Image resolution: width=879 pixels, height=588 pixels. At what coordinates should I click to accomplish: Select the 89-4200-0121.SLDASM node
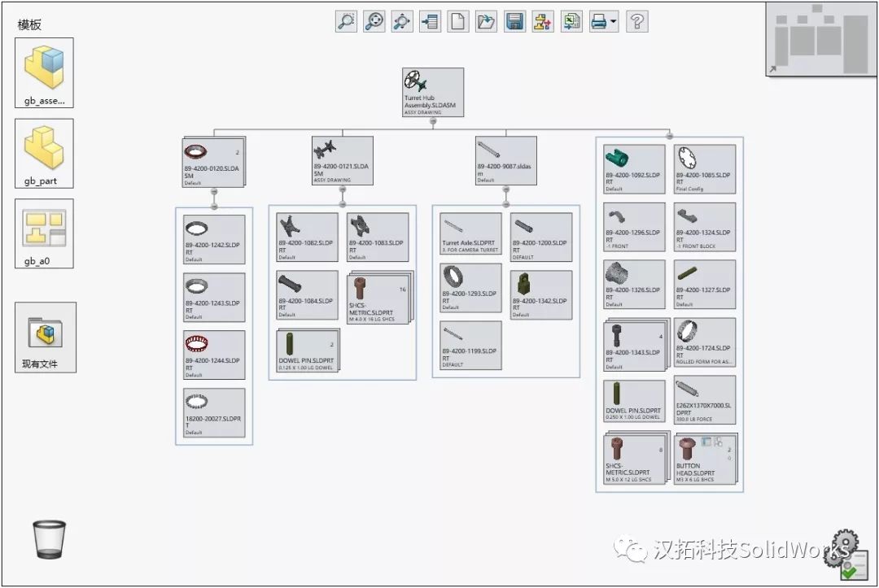tap(343, 161)
